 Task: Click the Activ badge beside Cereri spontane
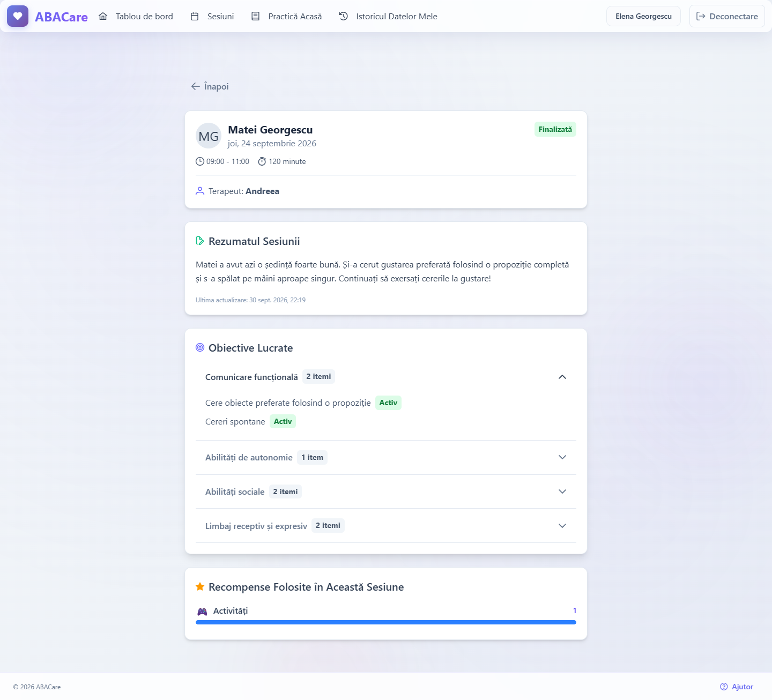pos(283,421)
